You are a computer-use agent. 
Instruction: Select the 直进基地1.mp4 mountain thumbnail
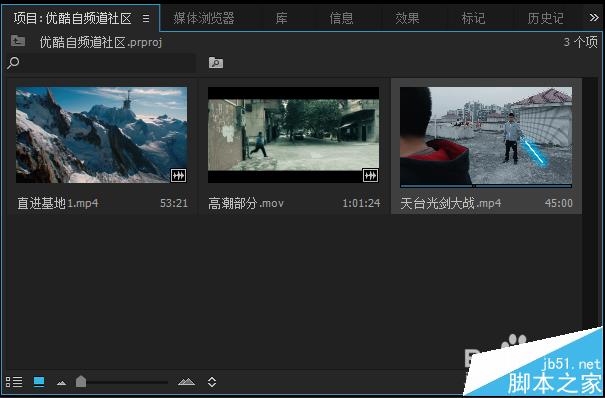pos(101,135)
